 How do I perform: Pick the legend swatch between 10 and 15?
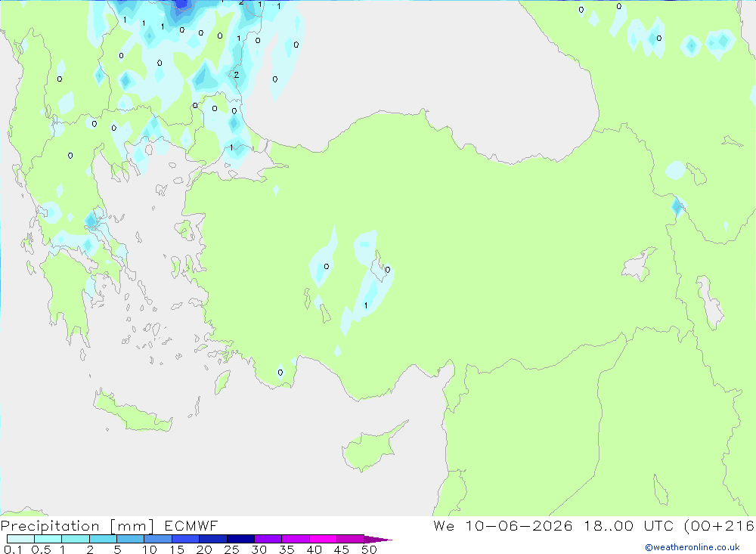158,539
